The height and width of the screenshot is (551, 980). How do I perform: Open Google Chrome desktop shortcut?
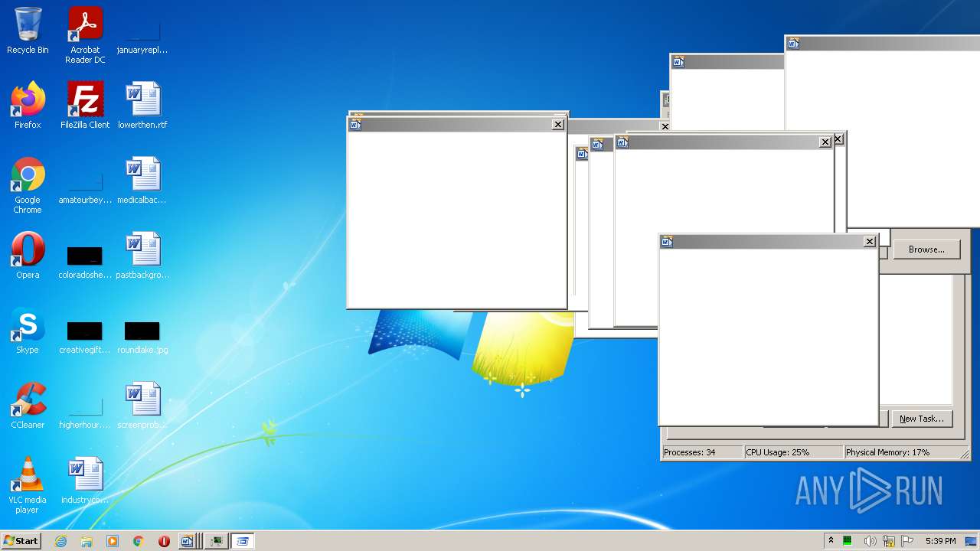coord(28,185)
